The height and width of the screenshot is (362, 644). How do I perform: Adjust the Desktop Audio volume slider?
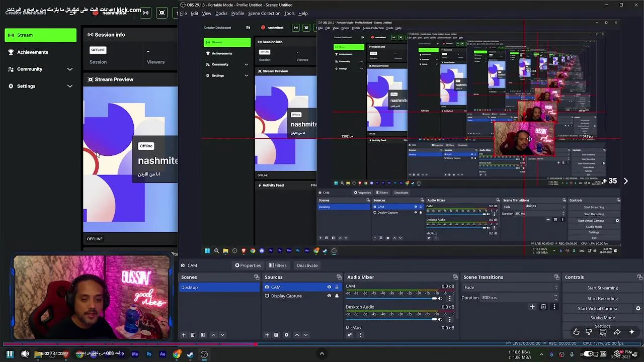(x=390, y=319)
